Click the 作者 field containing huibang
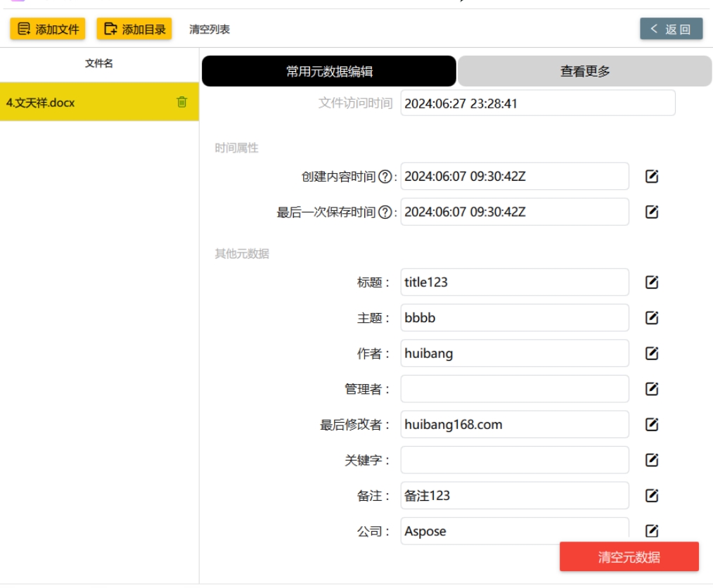 click(515, 353)
